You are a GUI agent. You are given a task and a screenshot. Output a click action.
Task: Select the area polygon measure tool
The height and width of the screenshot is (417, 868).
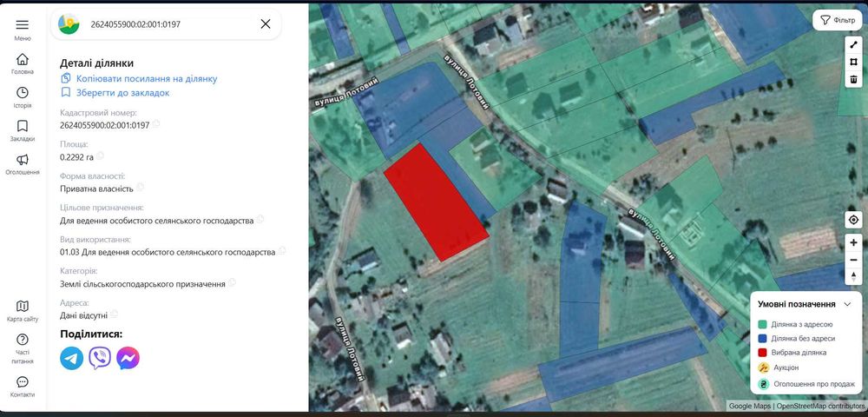click(853, 62)
